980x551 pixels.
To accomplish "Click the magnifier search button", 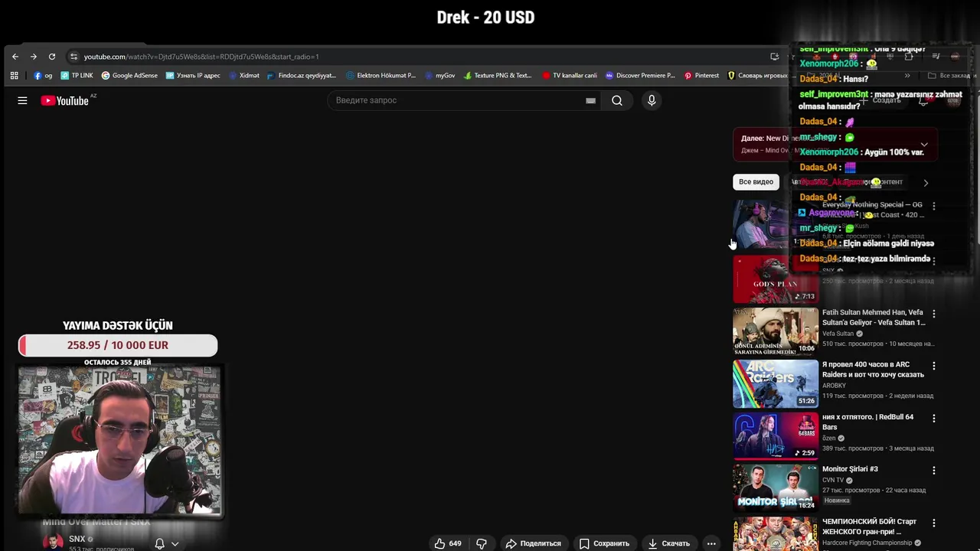I will point(617,100).
